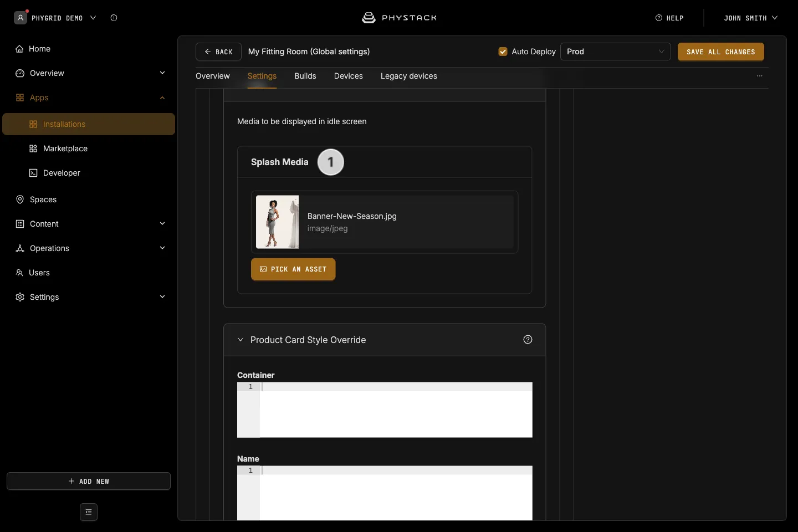The image size is (798, 532).
Task: Collapse the Apps sidebar section
Action: coord(162,98)
